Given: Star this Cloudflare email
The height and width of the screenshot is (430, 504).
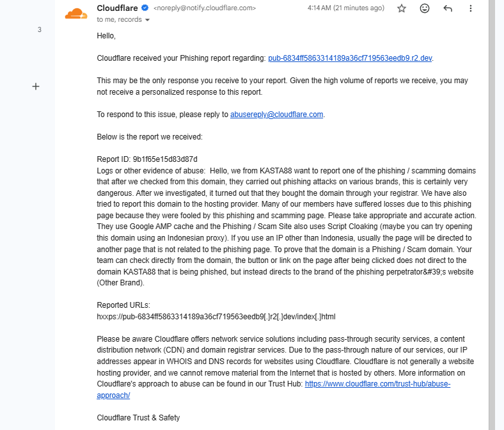Looking at the screenshot, I should (402, 8).
